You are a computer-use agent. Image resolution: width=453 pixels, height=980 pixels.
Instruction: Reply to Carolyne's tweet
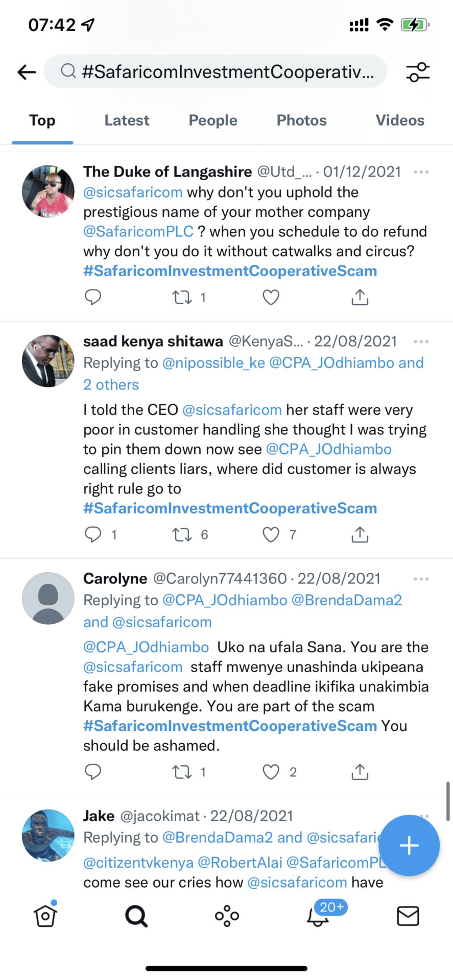93,772
